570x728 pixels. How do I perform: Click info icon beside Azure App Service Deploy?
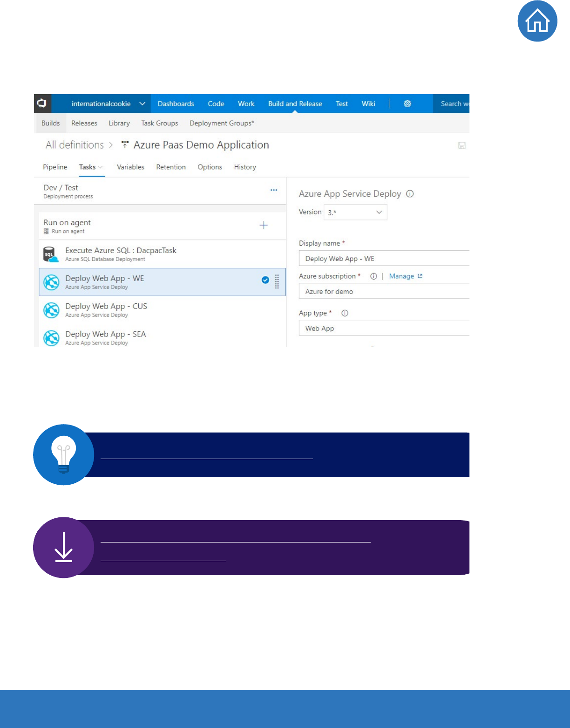point(410,194)
